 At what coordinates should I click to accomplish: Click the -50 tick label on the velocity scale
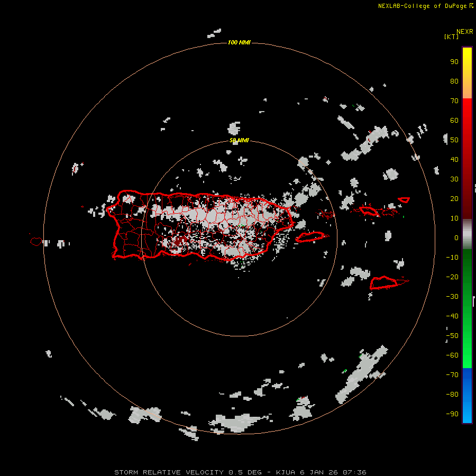pos(452,336)
